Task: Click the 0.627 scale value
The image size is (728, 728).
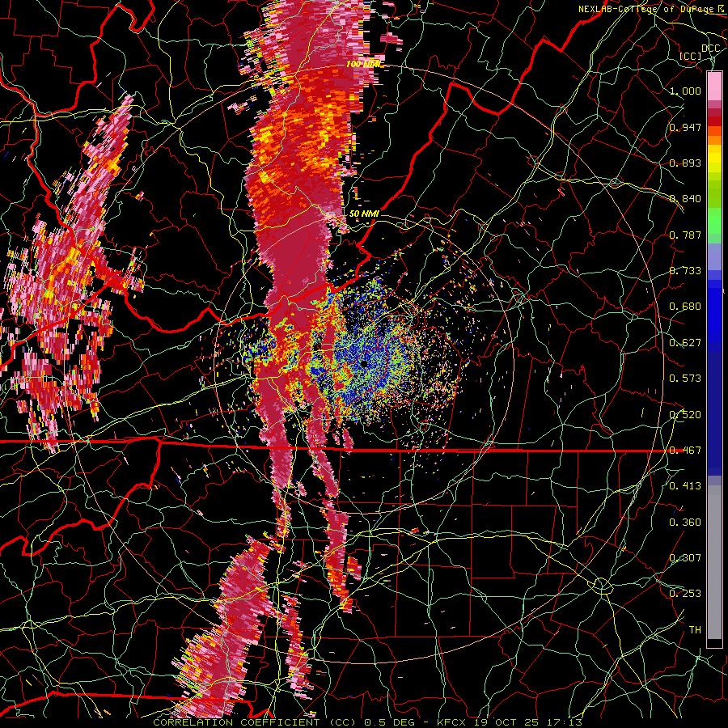Action: 685,343
